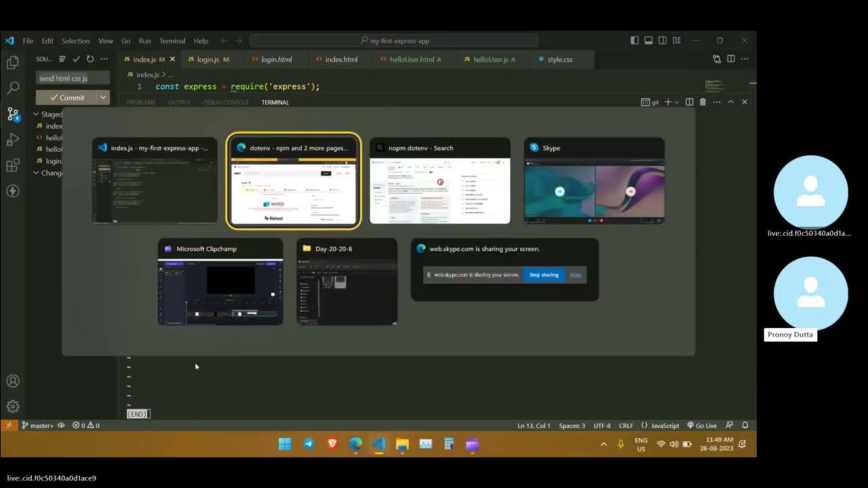This screenshot has height=488, width=868.
Task: Open the File menu
Action: pos(28,41)
